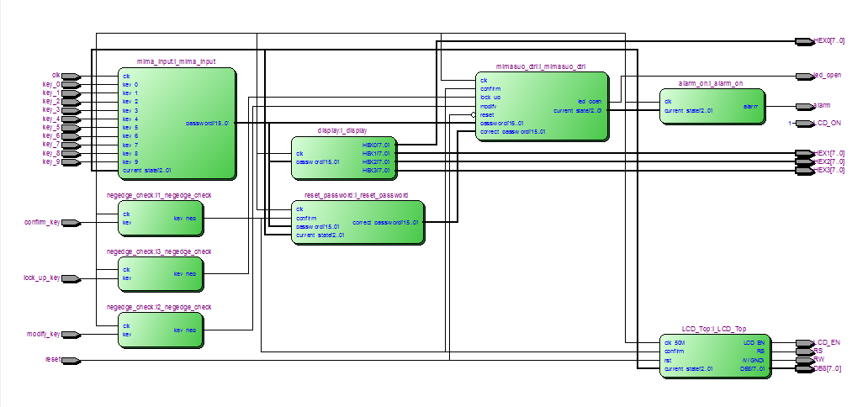The width and height of the screenshot is (868, 407).
Task: Select the reset input pin
Action: click(x=71, y=361)
